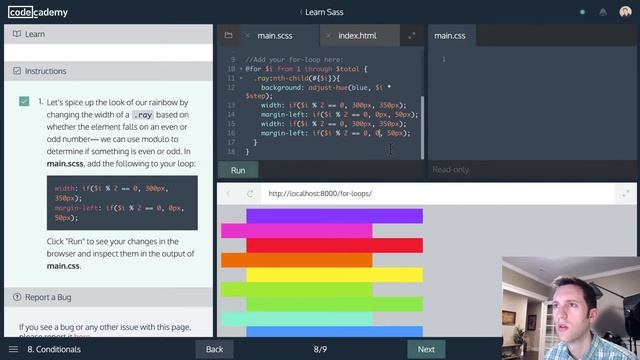Click the purple rainbow ray

334,216
